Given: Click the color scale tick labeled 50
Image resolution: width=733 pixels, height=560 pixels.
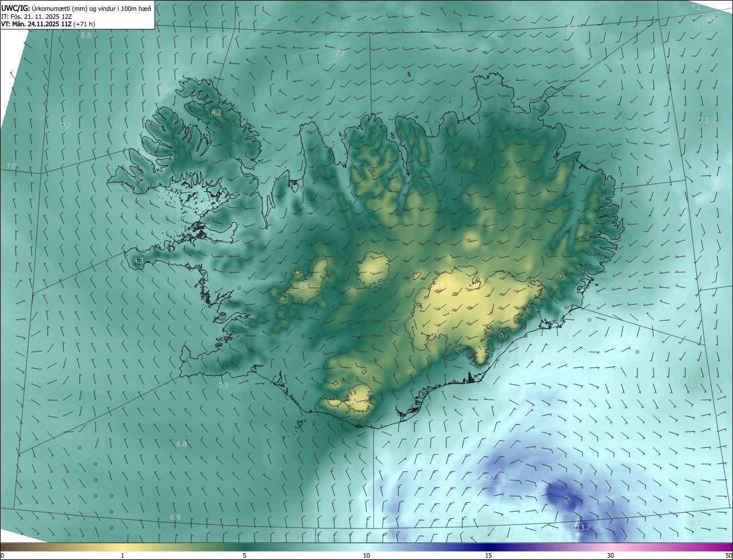Looking at the screenshot, I should coord(728,555).
